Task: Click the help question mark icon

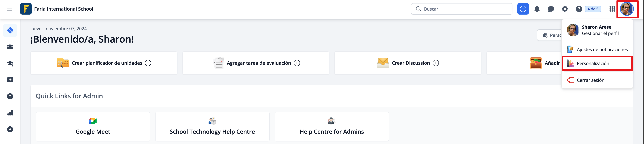Action: click(579, 9)
